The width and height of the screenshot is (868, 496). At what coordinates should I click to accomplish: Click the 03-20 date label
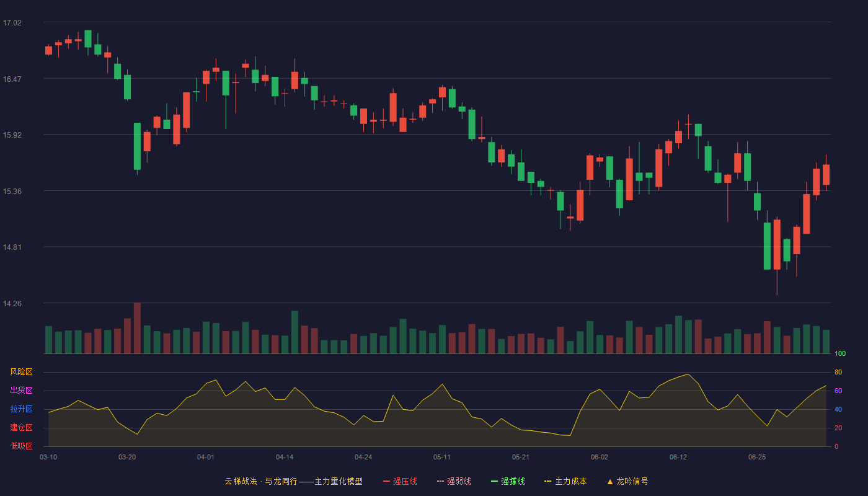[x=127, y=457]
